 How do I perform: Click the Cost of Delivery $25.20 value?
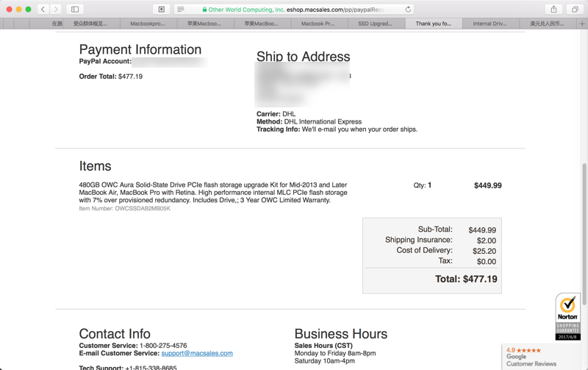point(484,251)
